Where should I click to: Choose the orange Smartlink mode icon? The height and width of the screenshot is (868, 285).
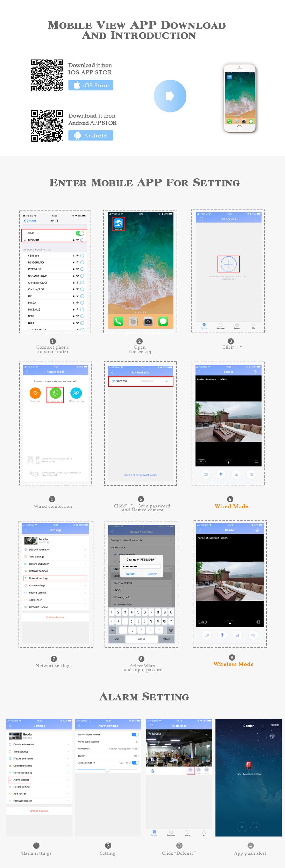click(35, 393)
